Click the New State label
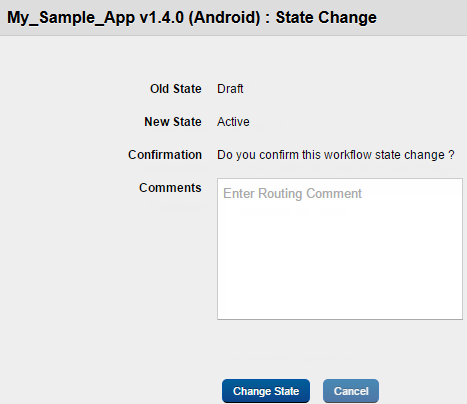This screenshot has height=404, width=467. point(173,122)
